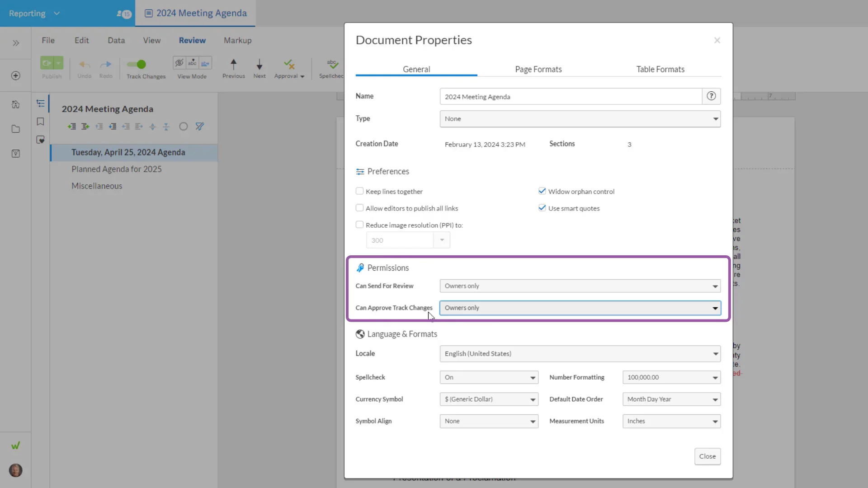Viewport: 868px width, 488px height.
Task: Click the help question mark icon beside Name
Action: (x=711, y=96)
